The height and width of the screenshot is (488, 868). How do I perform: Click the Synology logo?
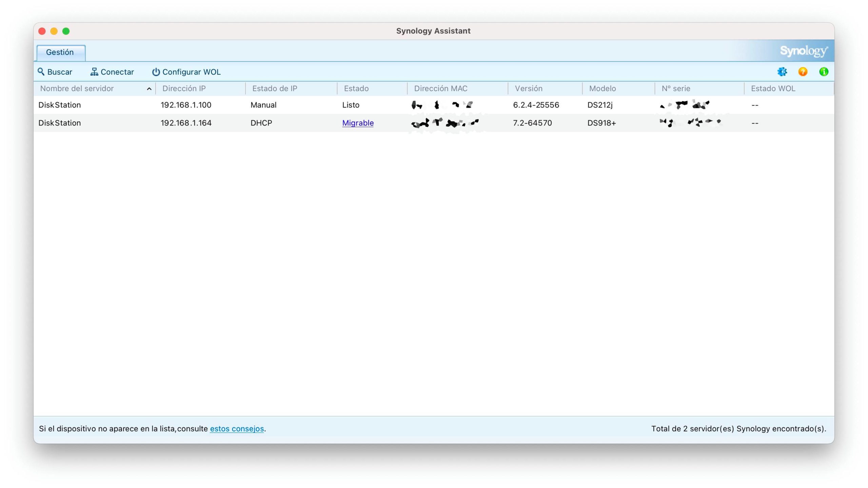[x=804, y=51]
